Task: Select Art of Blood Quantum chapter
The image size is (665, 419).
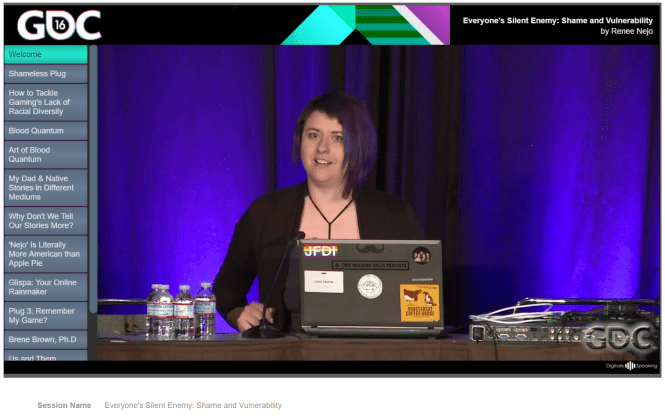Action: click(x=46, y=154)
